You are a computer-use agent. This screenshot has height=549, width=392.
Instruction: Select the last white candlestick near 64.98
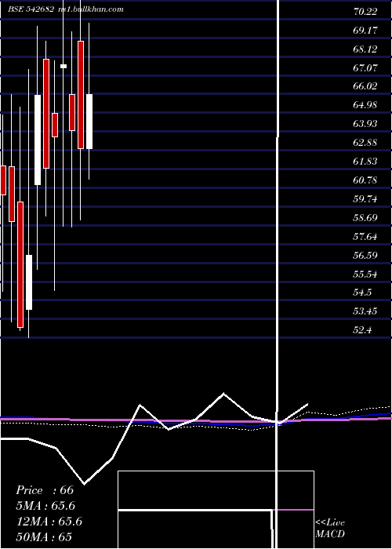89,122
